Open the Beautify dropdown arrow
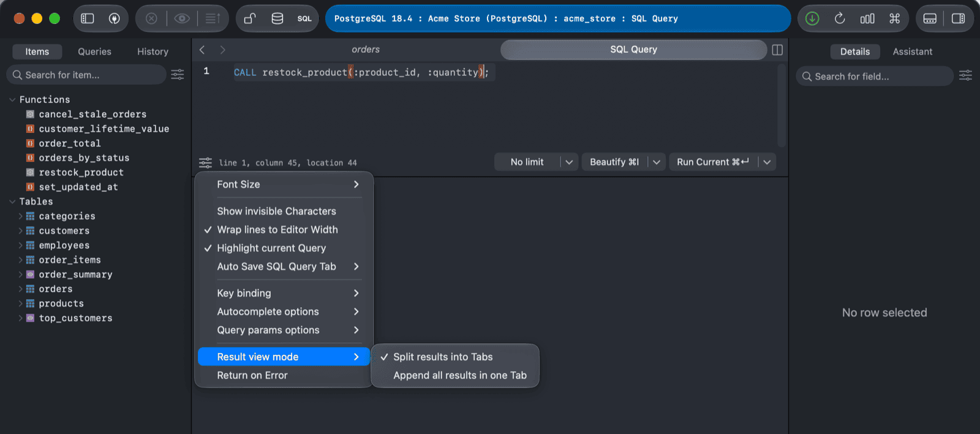Screen dimensions: 980x434 pos(657,162)
